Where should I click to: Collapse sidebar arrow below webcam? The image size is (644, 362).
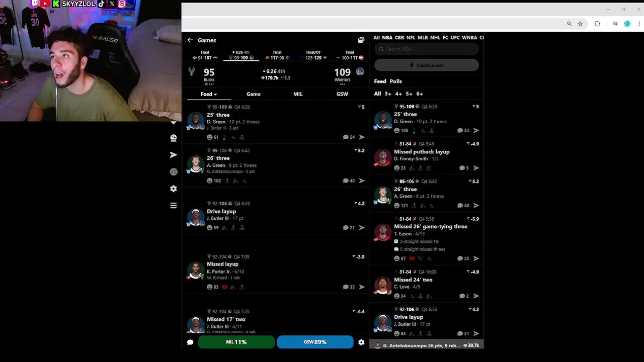pyautogui.click(x=174, y=123)
